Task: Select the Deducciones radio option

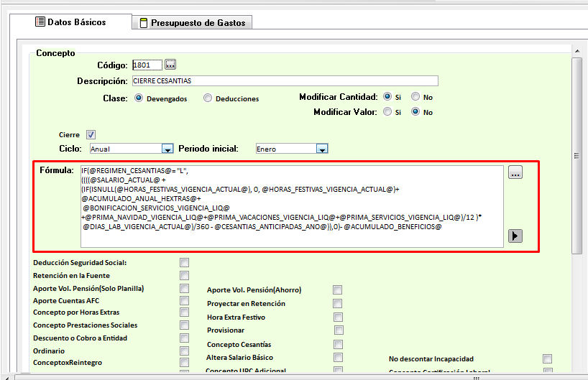Action: click(208, 98)
